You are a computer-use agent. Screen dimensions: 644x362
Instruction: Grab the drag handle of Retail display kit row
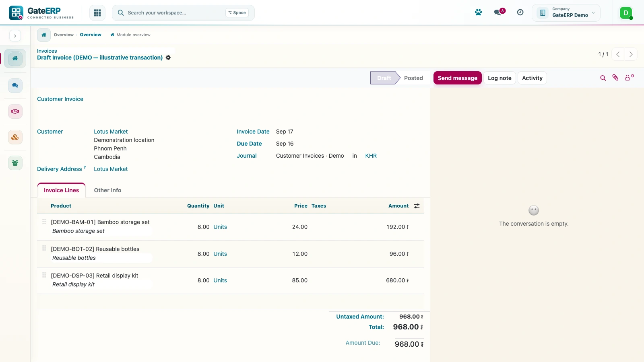click(x=44, y=275)
